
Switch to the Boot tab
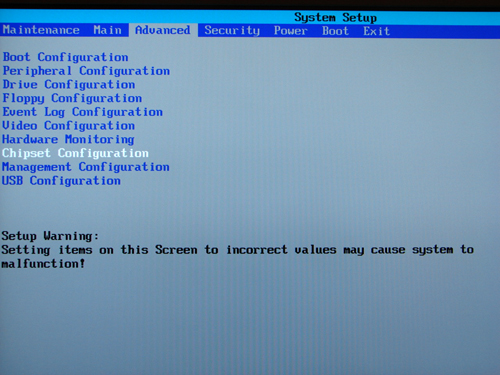[335, 31]
